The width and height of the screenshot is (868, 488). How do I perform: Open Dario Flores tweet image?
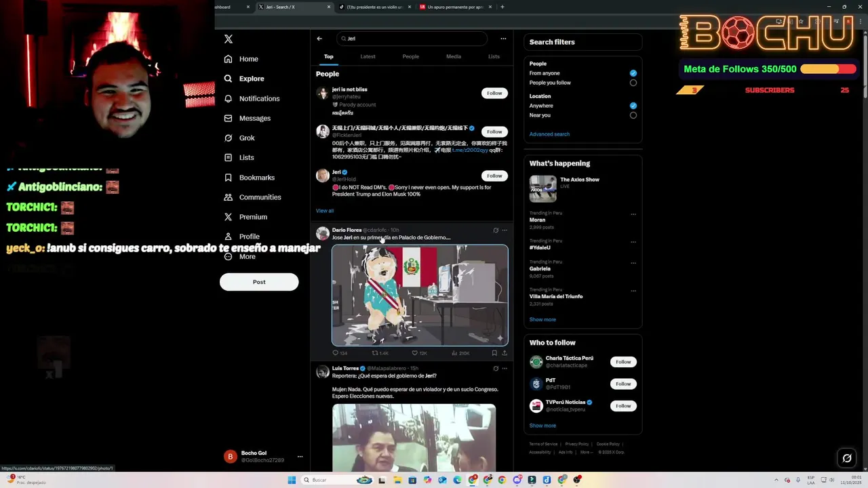[420, 295]
